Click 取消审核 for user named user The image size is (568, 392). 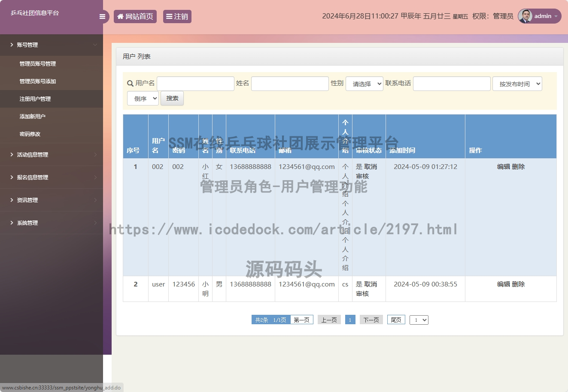coord(367,289)
